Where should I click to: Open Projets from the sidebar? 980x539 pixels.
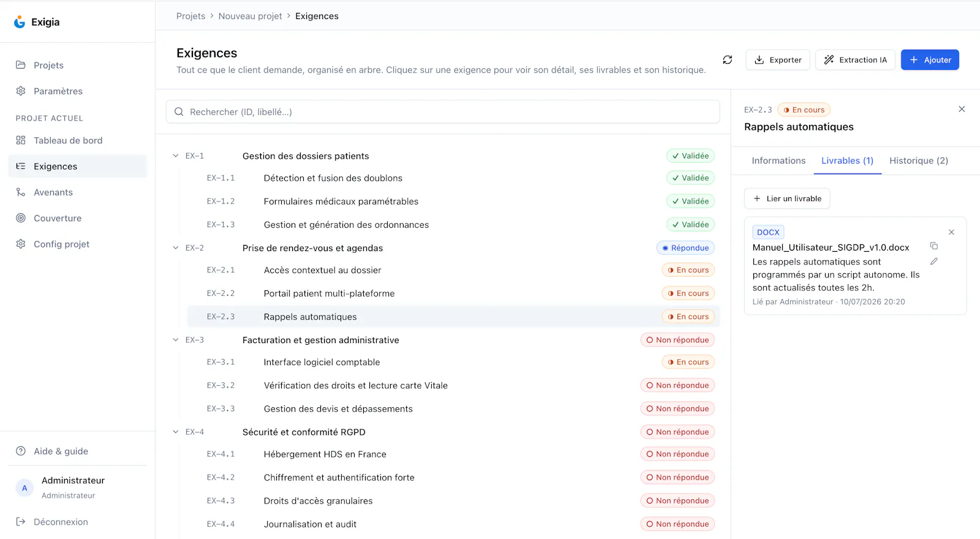[x=78, y=65]
